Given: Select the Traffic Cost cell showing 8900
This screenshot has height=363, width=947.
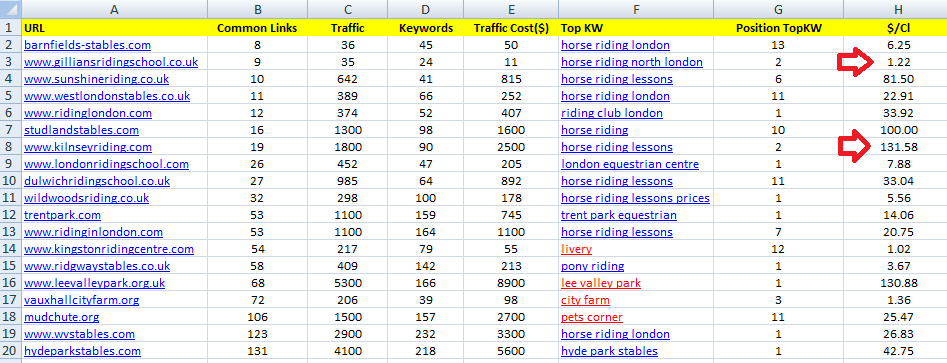Looking at the screenshot, I should [x=512, y=283].
